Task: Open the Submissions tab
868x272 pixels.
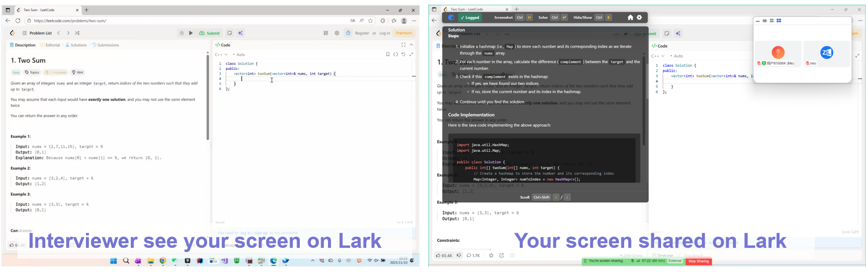Action: pyautogui.click(x=106, y=45)
